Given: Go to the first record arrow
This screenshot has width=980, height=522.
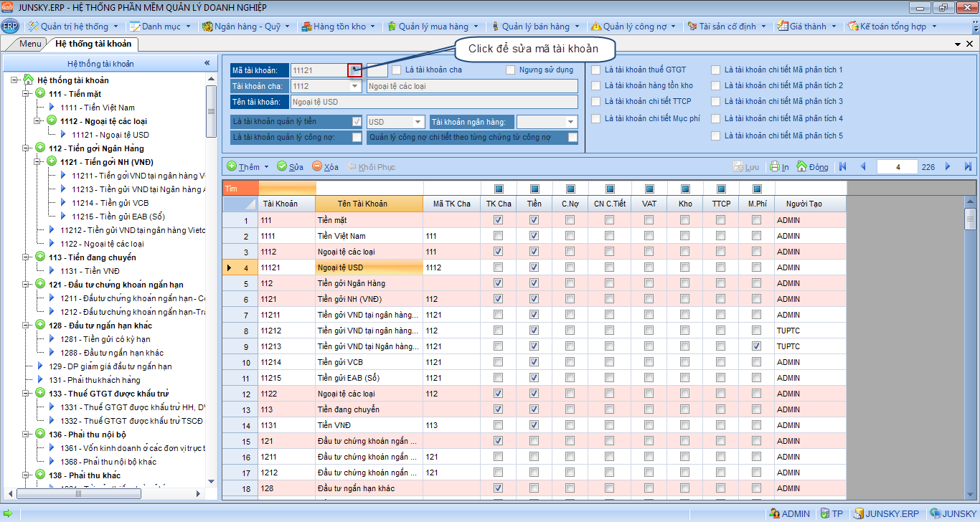Looking at the screenshot, I should (x=843, y=167).
